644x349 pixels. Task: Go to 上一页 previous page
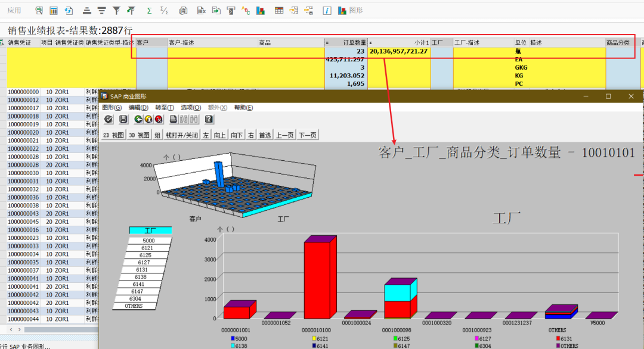tap(284, 135)
